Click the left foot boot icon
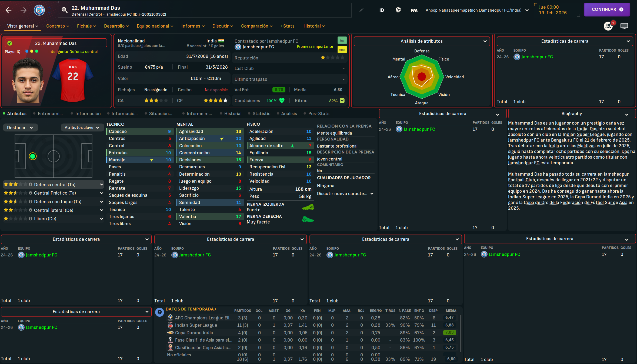The height and width of the screenshot is (364, 637). click(x=308, y=208)
